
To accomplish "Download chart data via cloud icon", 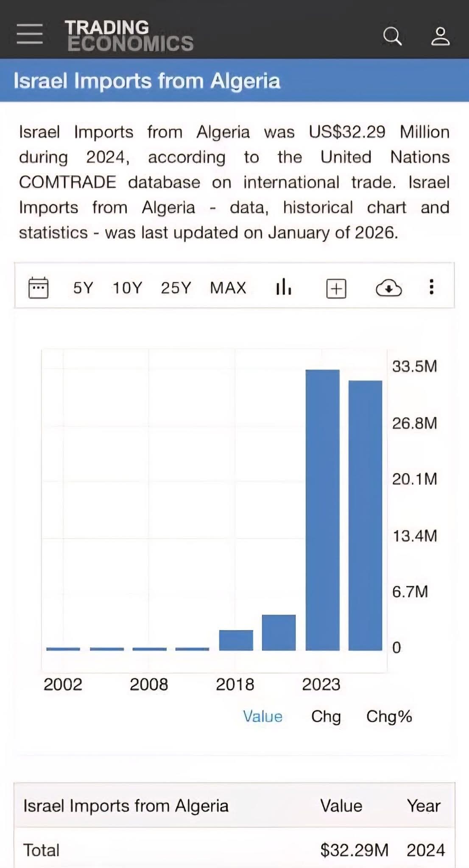I will [389, 288].
